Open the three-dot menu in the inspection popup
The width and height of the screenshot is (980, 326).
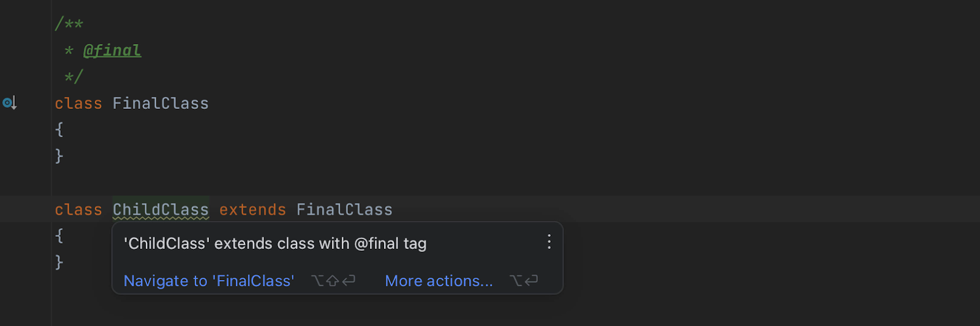point(549,242)
